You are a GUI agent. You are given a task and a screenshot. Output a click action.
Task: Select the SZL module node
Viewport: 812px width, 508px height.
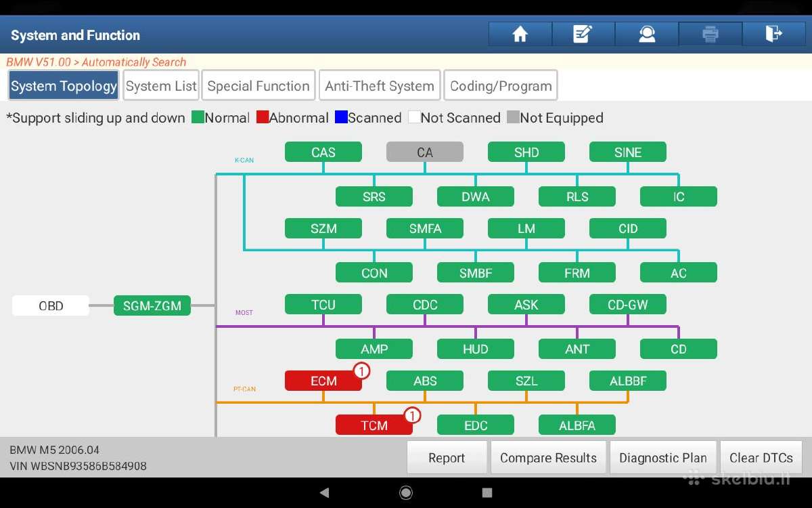pyautogui.click(x=526, y=381)
